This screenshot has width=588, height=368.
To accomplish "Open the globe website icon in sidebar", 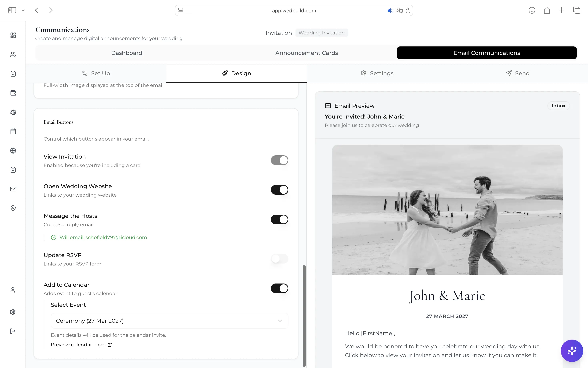I will [13, 151].
